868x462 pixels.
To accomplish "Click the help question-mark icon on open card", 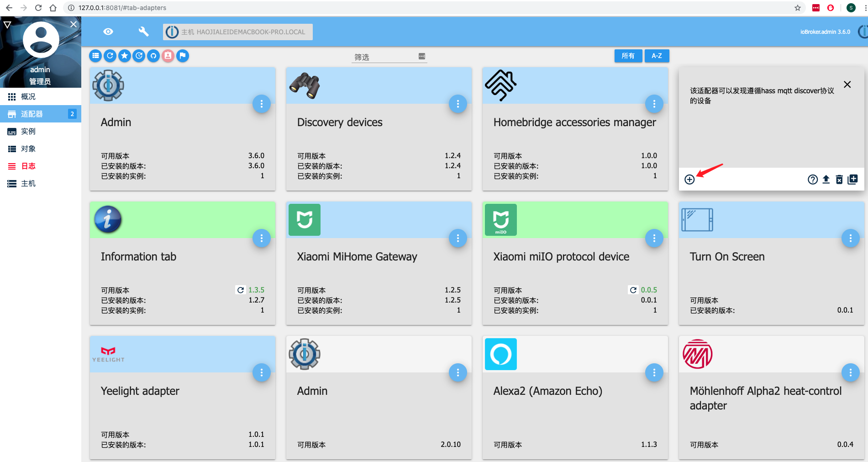I will click(813, 180).
